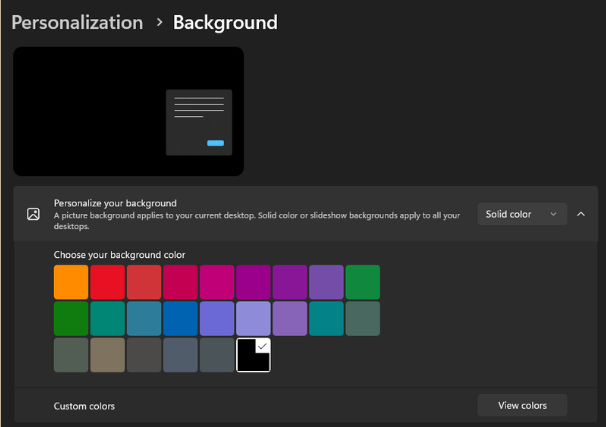Viewport: 606px width, 427px height.
Task: Choose the periwinkle blue-violet swatch
Action: (x=217, y=318)
